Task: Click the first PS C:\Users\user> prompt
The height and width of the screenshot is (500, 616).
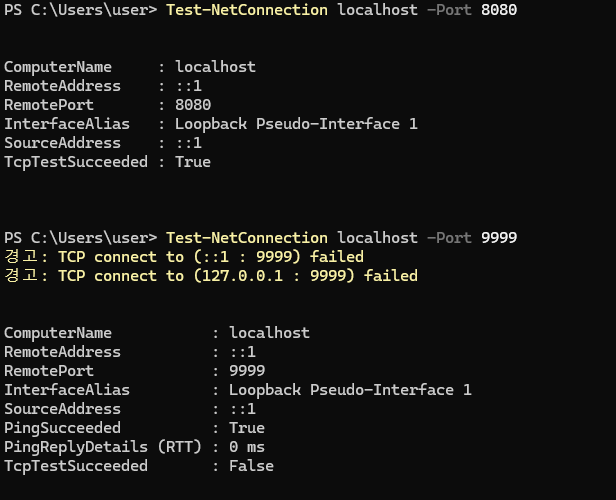Action: click(80, 10)
